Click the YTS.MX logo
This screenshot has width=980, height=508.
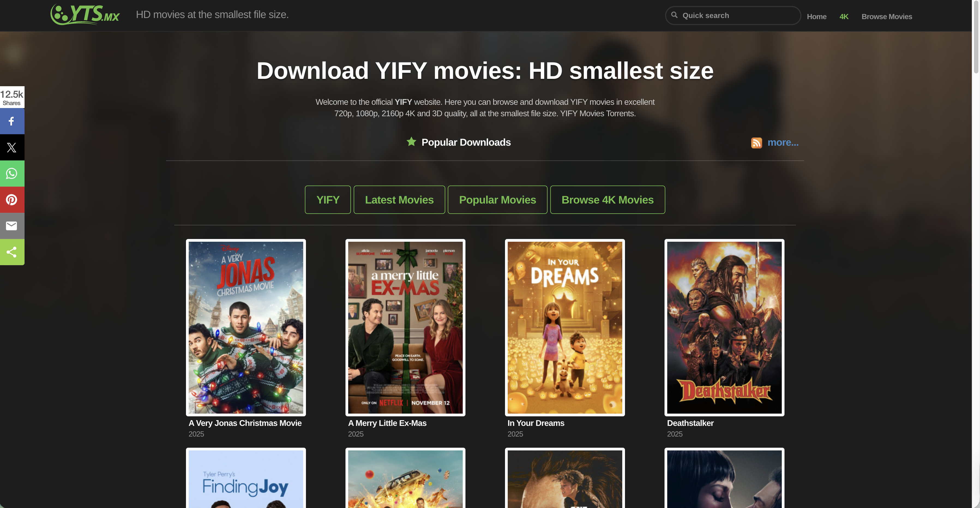(85, 14)
